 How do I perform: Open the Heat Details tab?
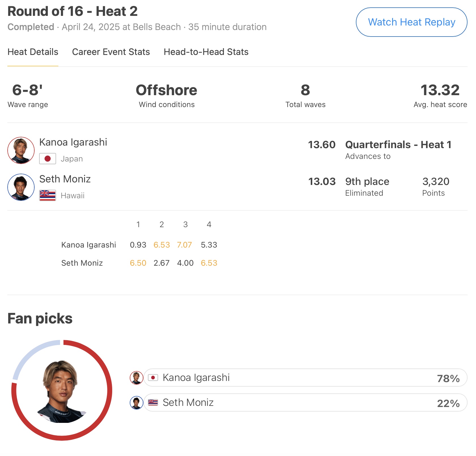coord(33,52)
